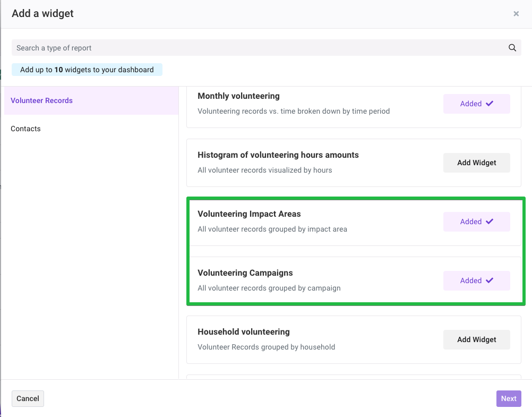Click 'Volunteer Records grouped by household' description

tap(267, 347)
